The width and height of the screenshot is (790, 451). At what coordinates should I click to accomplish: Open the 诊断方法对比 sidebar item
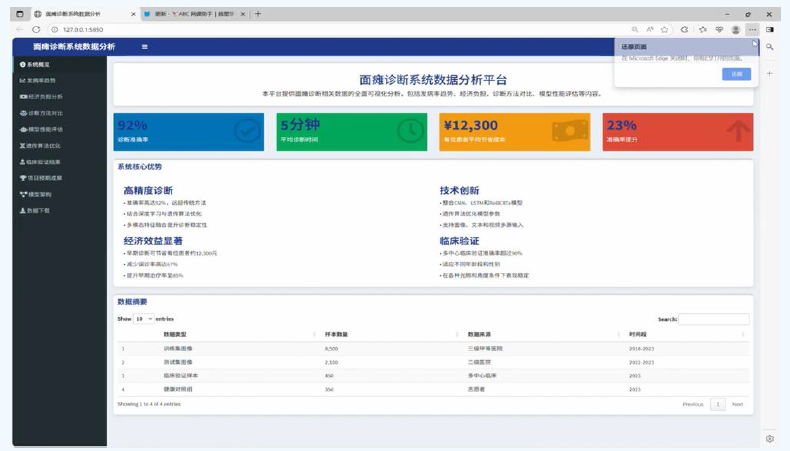pyautogui.click(x=59, y=113)
